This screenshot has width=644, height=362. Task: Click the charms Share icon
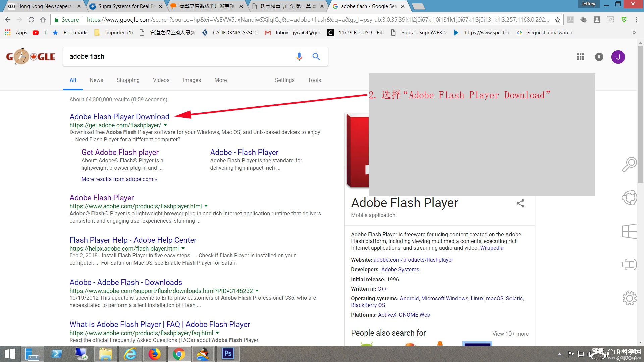tap(629, 197)
